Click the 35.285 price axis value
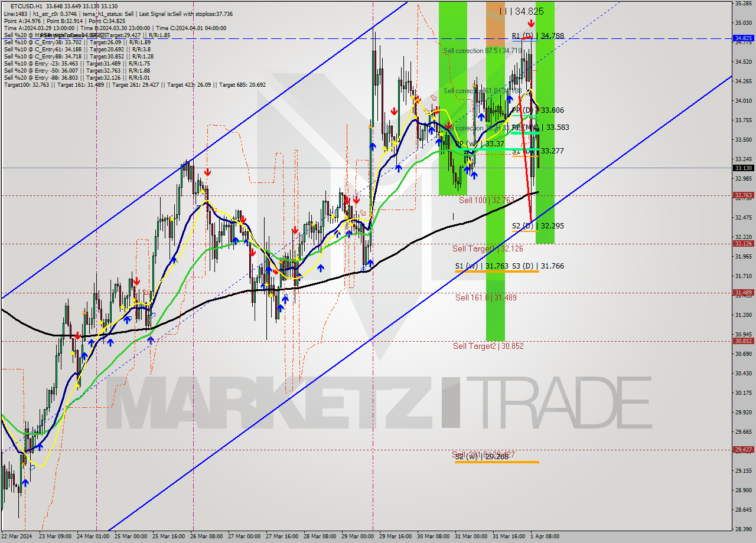Image resolution: width=756 pixels, height=543 pixels. tap(743, 4)
